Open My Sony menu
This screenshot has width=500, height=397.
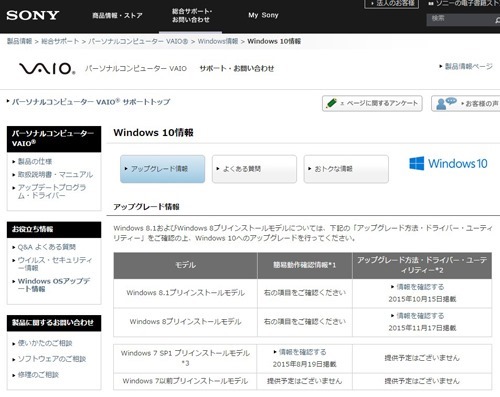(x=263, y=15)
